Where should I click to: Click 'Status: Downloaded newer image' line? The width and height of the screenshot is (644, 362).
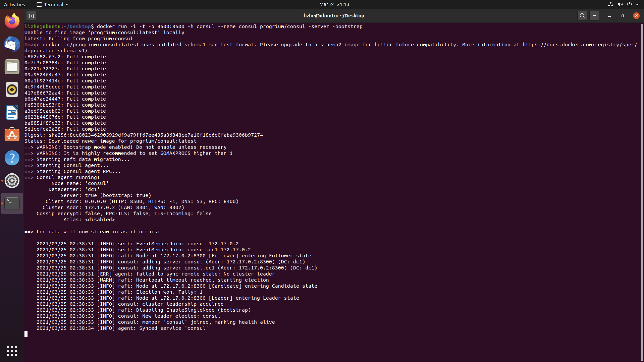(x=110, y=141)
